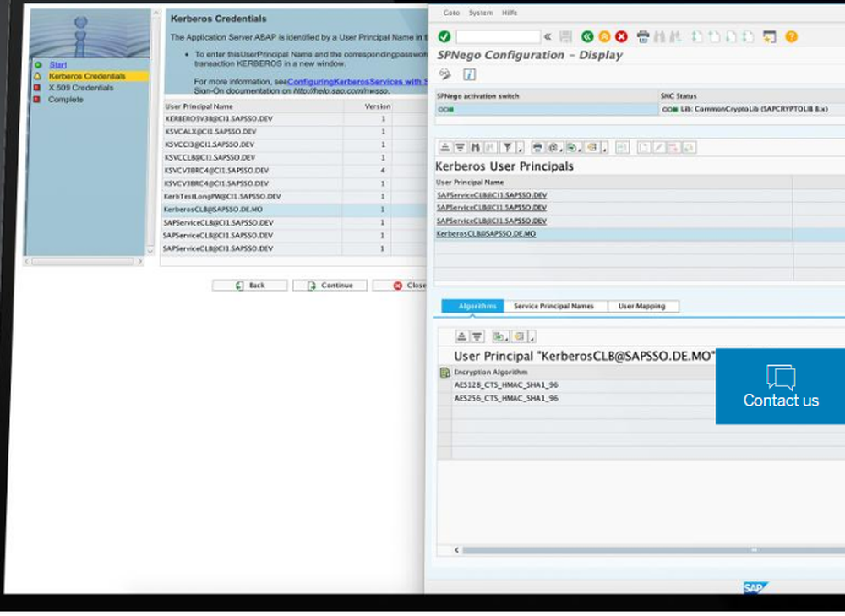This screenshot has width=845, height=616.
Task: Click the green Enter checkmark icon
Action: 444,36
